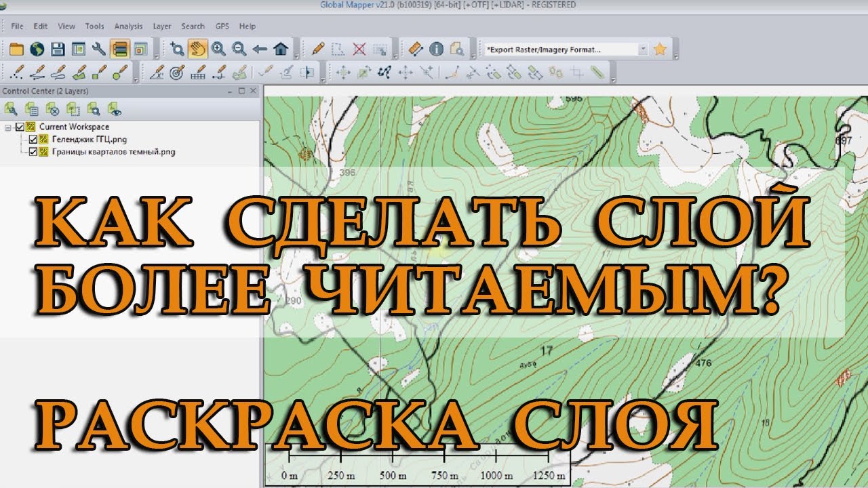868x488 pixels.
Task: Click the globe Online Data icon
Action: (37, 49)
